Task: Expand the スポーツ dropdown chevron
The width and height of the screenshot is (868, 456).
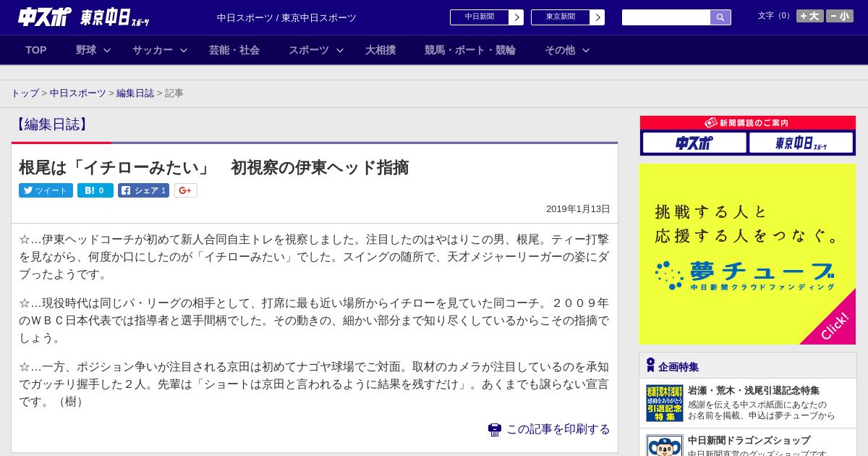Action: coord(340,50)
